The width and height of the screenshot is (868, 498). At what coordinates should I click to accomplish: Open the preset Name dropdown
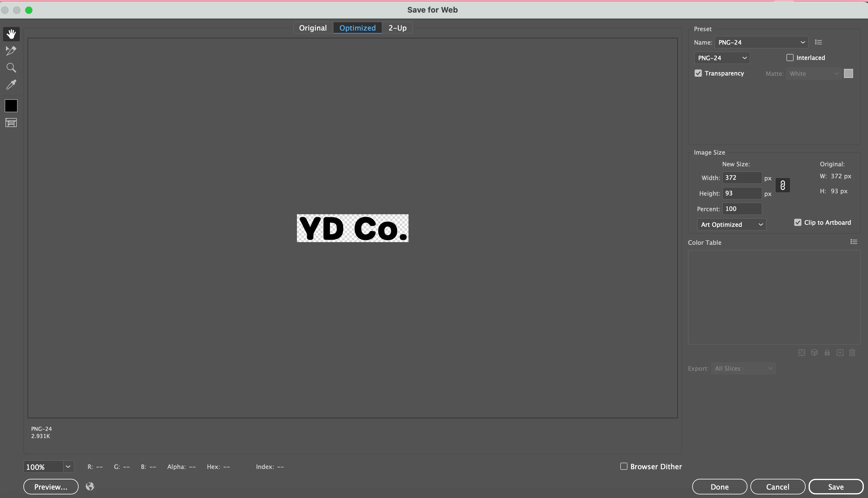[761, 43]
